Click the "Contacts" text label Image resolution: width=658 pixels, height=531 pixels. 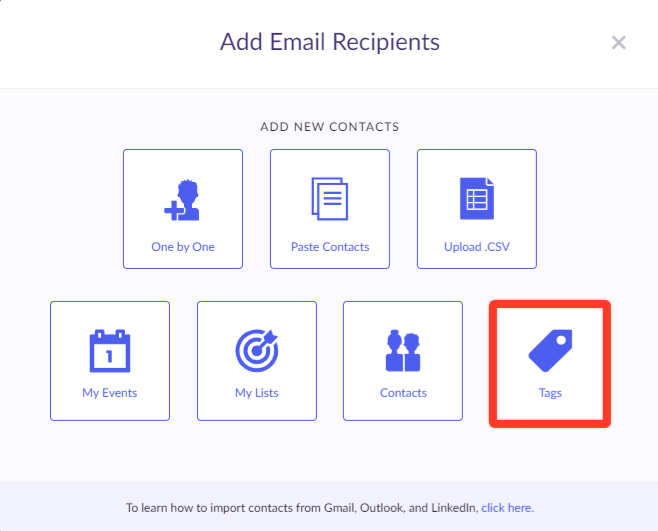coord(403,393)
